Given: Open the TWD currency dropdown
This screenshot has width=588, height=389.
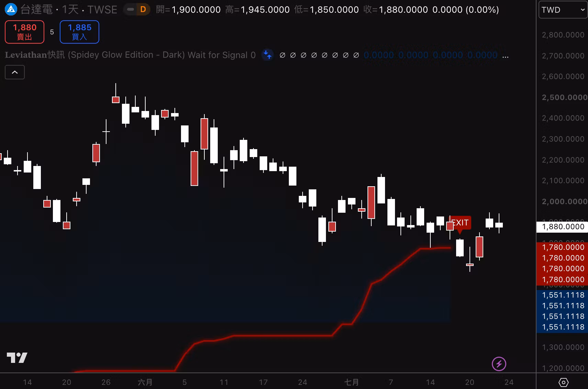Looking at the screenshot, I should pyautogui.click(x=563, y=10).
